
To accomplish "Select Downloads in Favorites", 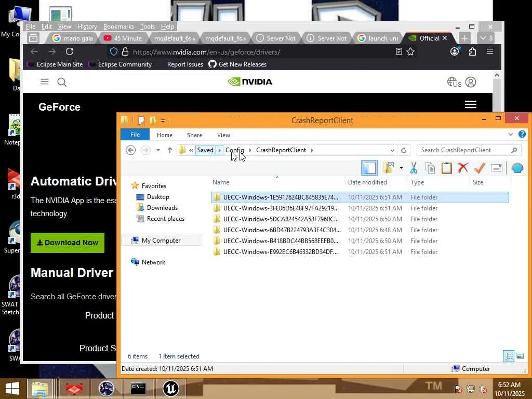I will pyautogui.click(x=162, y=208).
